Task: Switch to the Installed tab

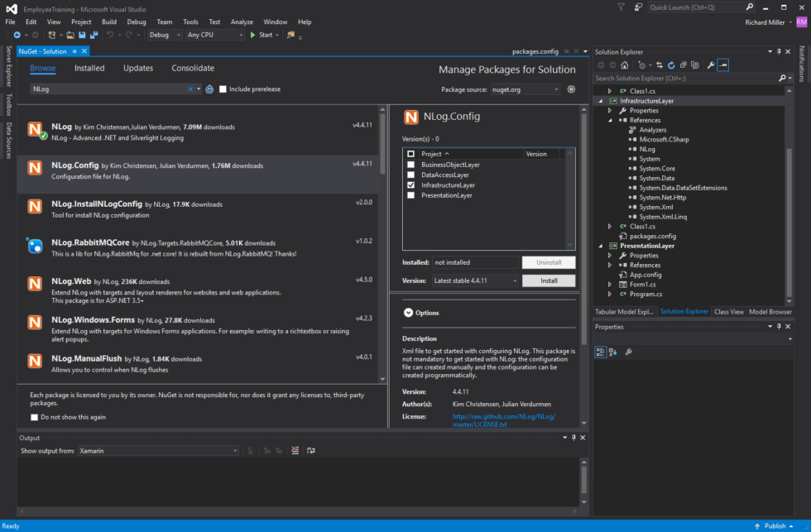Action: click(89, 68)
